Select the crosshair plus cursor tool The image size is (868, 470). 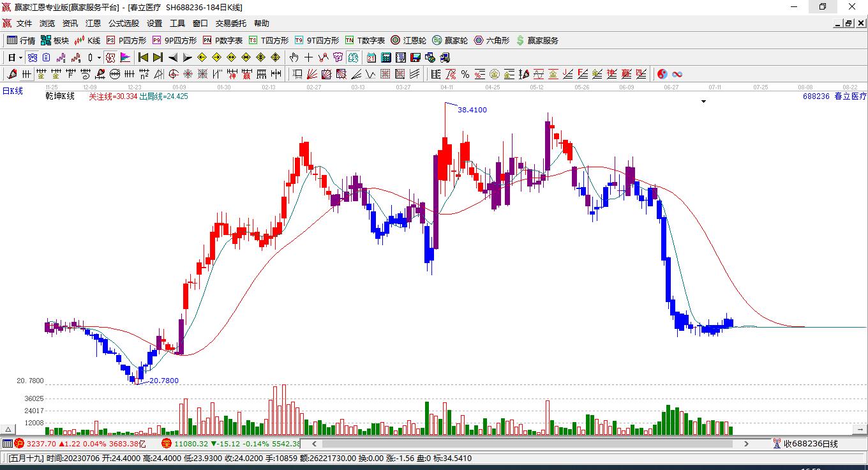[x=309, y=57]
